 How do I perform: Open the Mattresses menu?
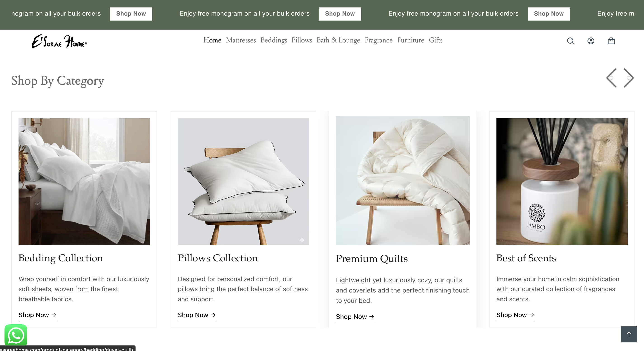click(241, 40)
